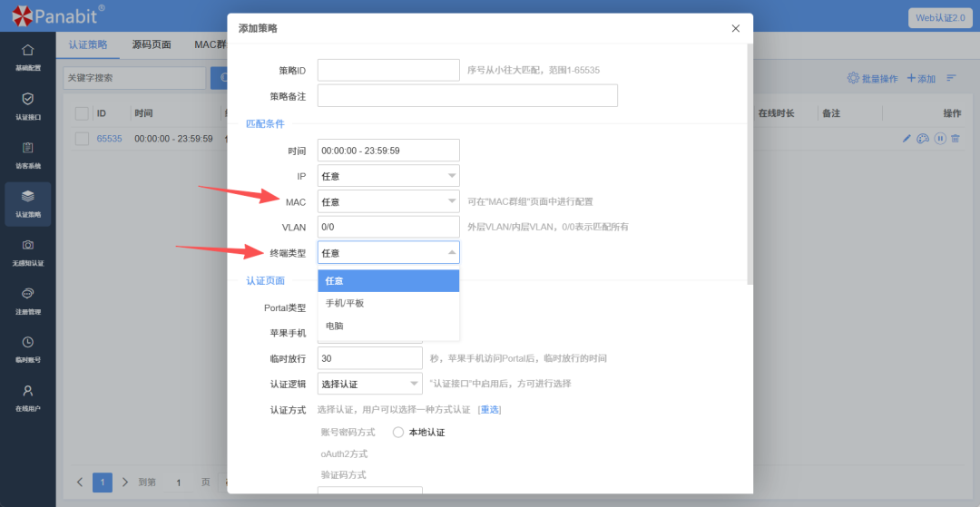
Task: Choose 手机/平板 in the terminal type list
Action: pos(388,304)
